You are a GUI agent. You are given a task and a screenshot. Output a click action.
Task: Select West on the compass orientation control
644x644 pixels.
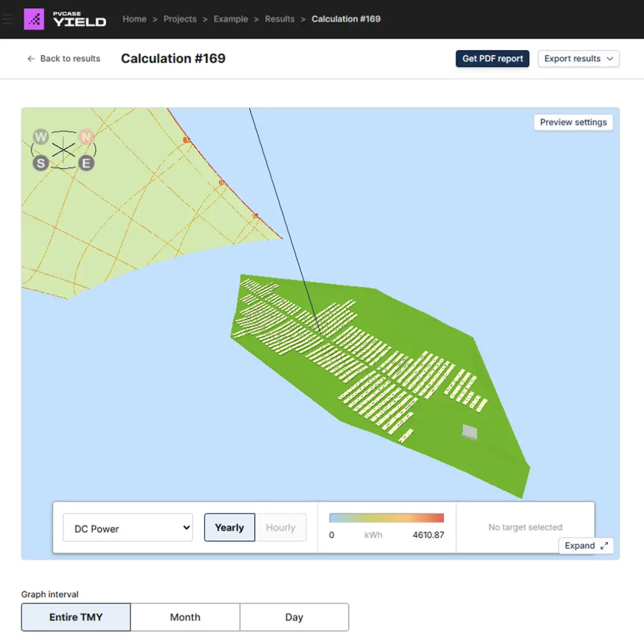point(41,136)
